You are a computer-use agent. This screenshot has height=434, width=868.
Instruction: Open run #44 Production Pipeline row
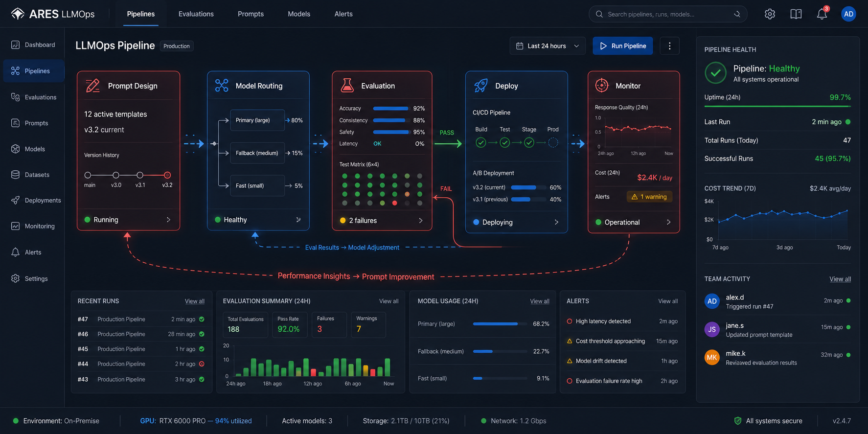tap(141, 364)
